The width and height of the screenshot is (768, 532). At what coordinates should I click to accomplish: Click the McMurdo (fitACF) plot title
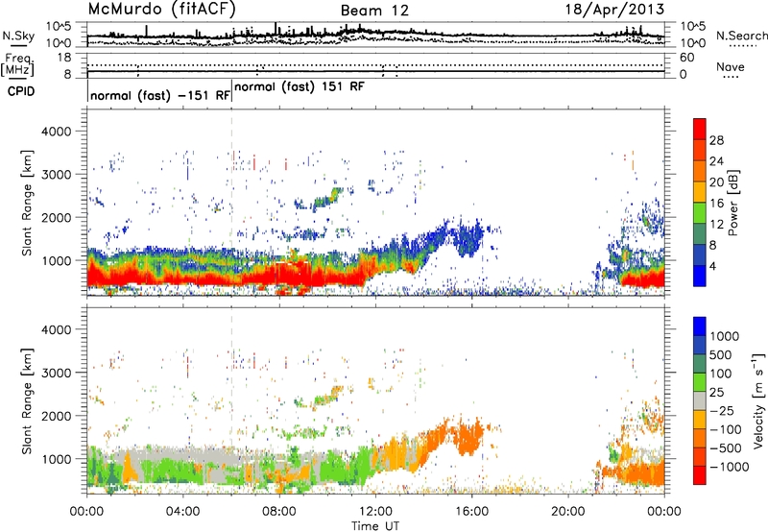coord(162,9)
